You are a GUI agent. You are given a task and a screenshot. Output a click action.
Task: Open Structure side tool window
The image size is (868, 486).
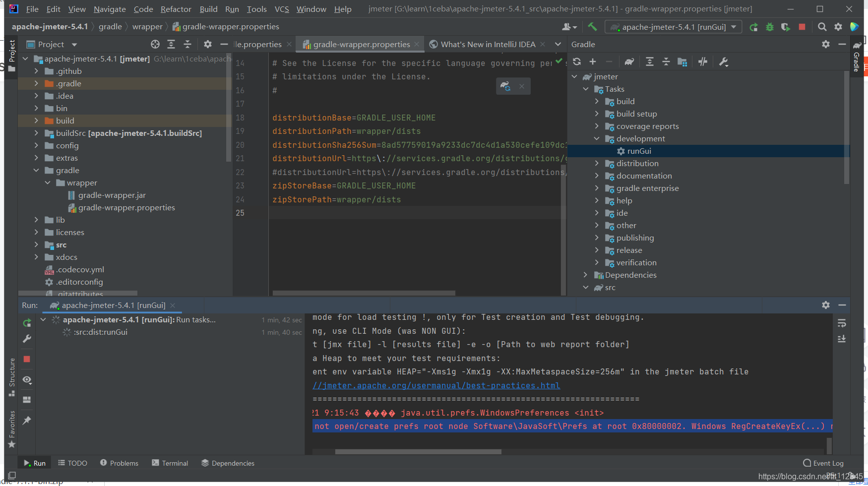pyautogui.click(x=12, y=376)
